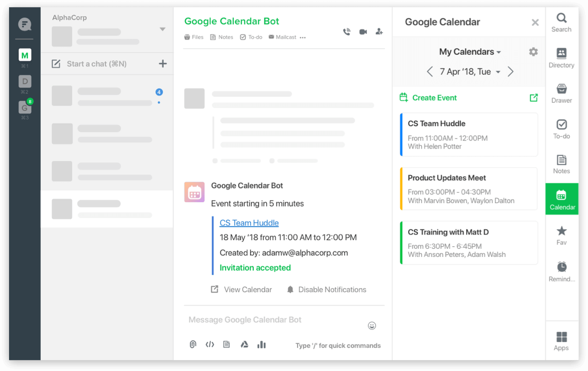
Task: Open To-do from the right sidebar
Action: (561, 129)
